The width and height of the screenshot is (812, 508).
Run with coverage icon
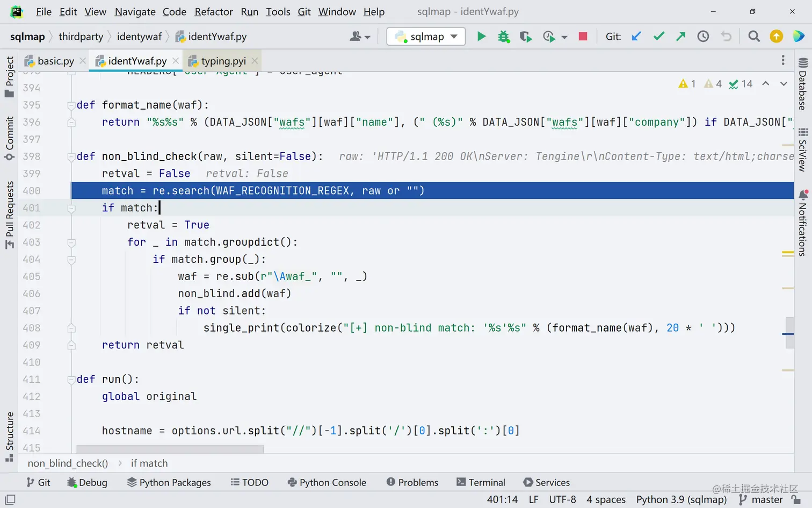[x=526, y=37]
